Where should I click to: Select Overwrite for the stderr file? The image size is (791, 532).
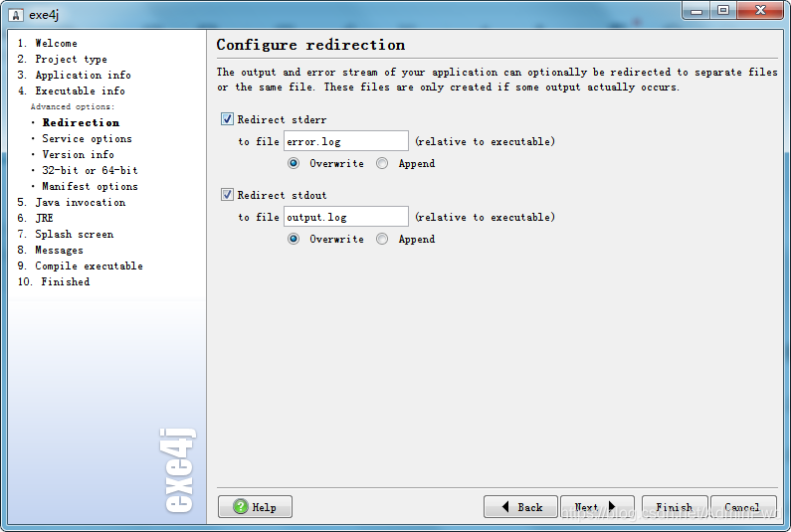(294, 163)
